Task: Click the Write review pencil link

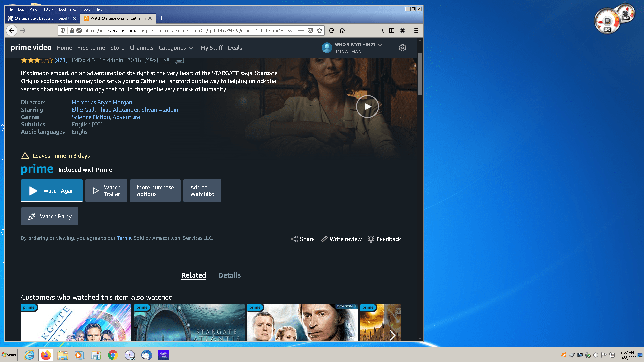Action: pos(341,239)
